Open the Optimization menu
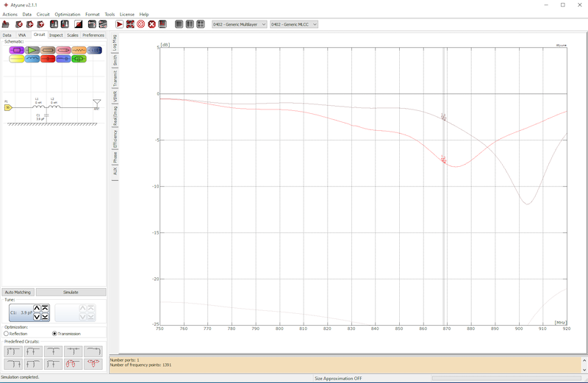The image size is (588, 383). [67, 14]
